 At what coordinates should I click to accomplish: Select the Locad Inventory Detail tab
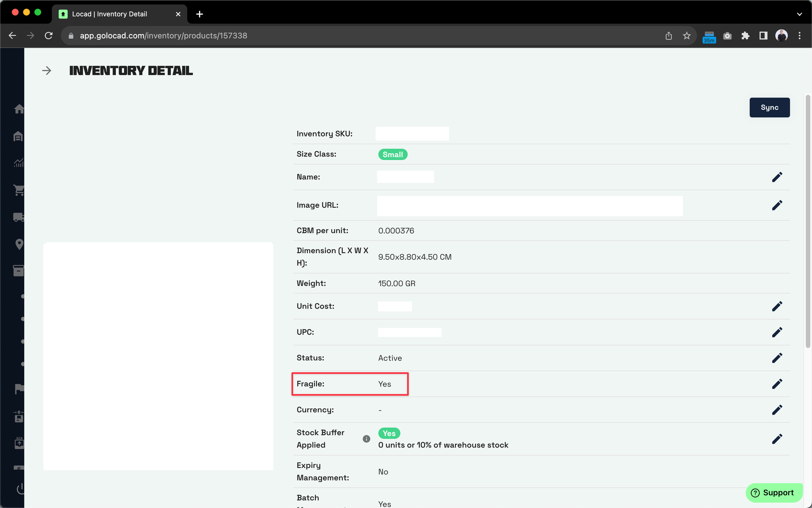110,14
